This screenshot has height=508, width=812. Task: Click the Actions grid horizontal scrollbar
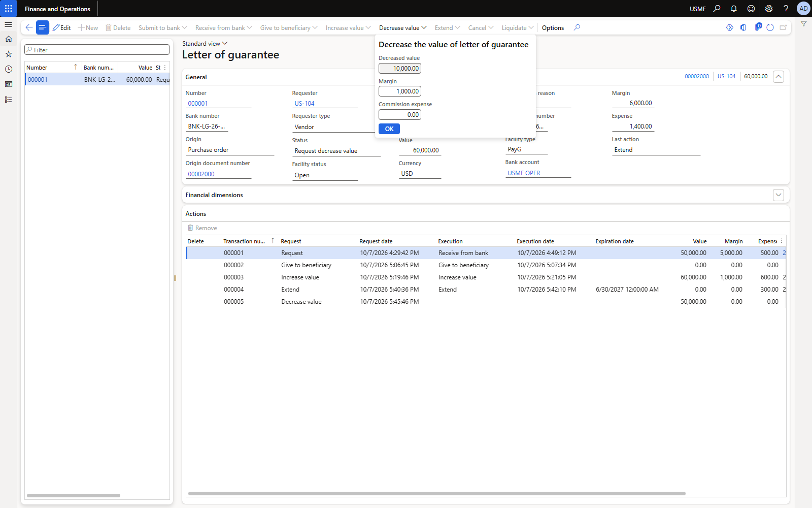436,493
